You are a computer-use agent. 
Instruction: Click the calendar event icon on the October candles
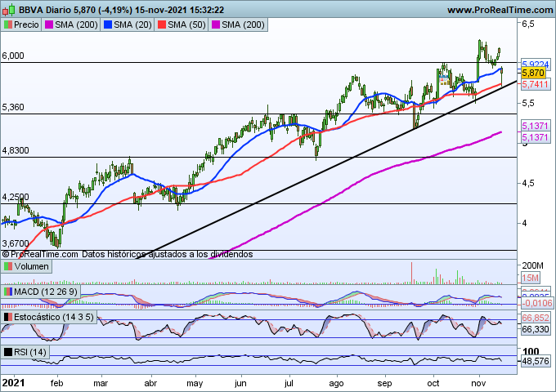444,80
